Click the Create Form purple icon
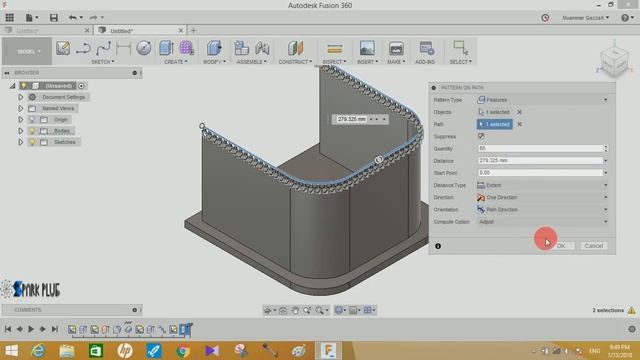The width and height of the screenshot is (640, 360). click(x=187, y=48)
